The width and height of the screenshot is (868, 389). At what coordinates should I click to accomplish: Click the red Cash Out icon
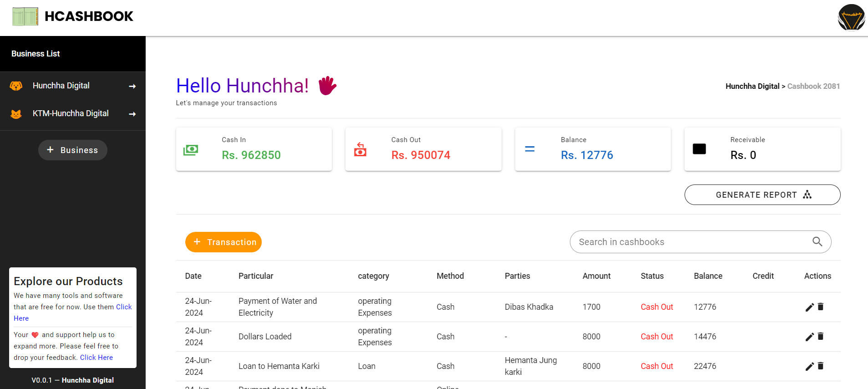coord(360,149)
